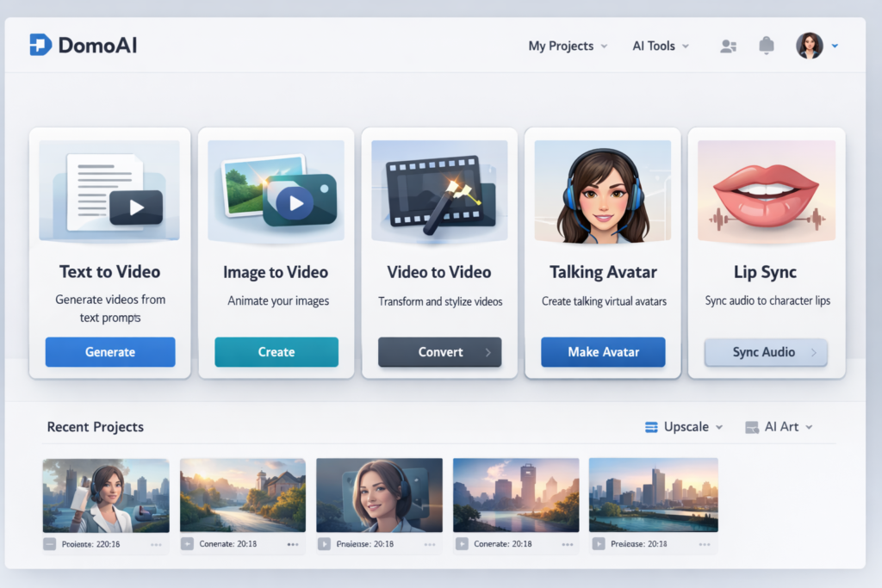Screen dimensions: 882x588
Task: Click 'Create talking virtual avatars' description
Action: click(604, 301)
